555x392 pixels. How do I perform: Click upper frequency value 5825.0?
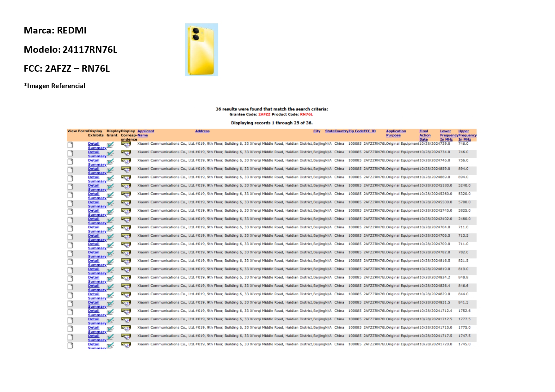[x=464, y=210]
